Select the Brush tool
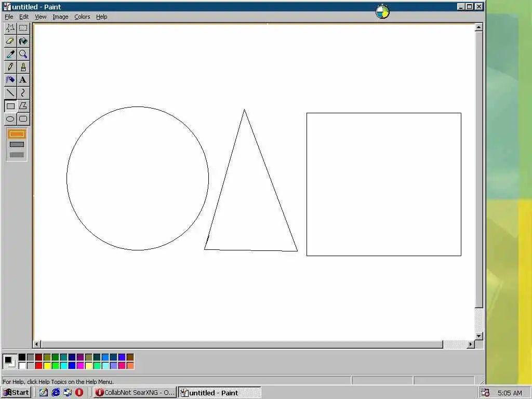This screenshot has width=532, height=399. click(23, 67)
